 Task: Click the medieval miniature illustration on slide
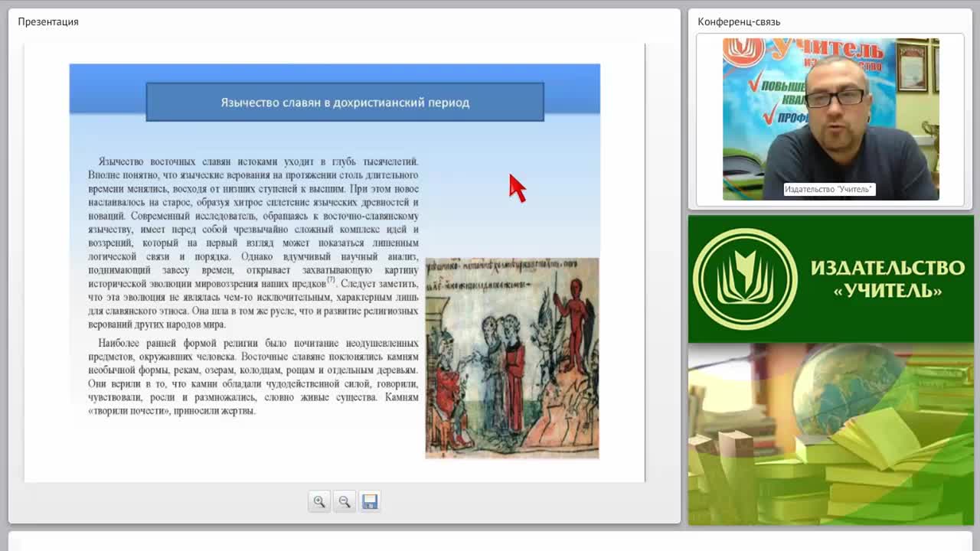[x=512, y=358]
